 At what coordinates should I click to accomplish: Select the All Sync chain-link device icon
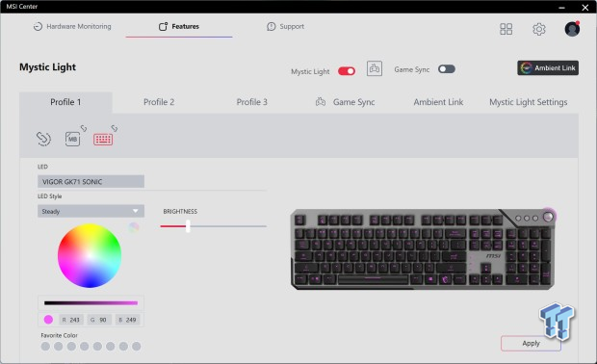tap(43, 139)
